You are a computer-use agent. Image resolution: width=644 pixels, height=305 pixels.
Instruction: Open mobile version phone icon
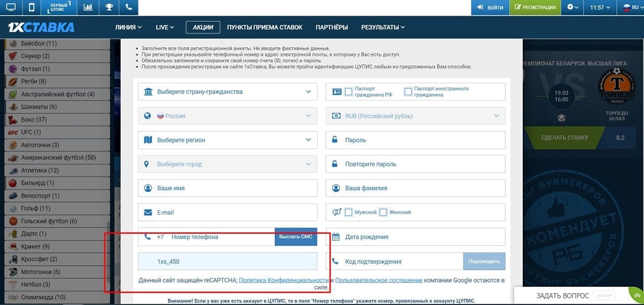click(32, 8)
